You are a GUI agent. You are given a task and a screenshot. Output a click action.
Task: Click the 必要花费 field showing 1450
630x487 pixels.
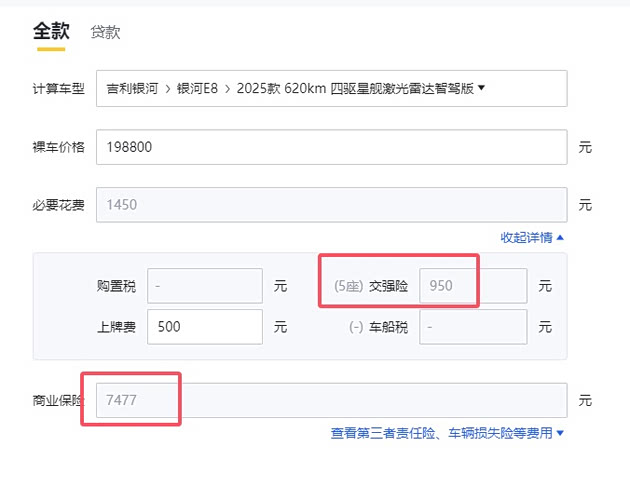point(331,205)
